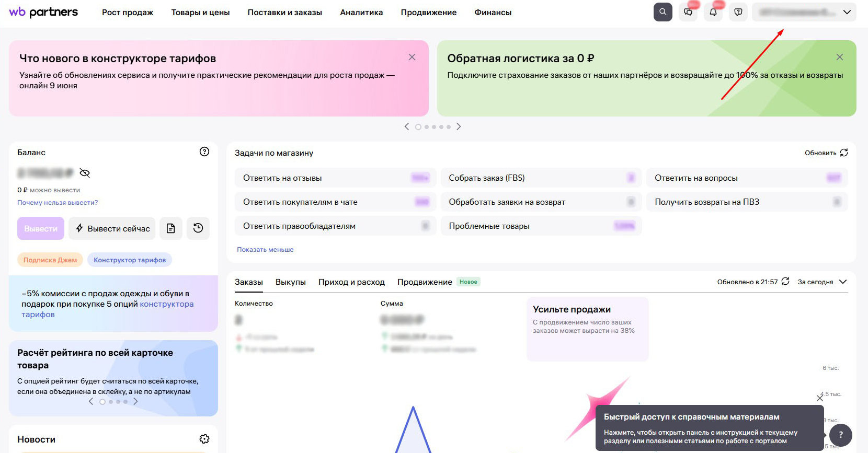This screenshot has width=868, height=453.
Task: Open the feedback question bubble icon
Action: point(738,12)
